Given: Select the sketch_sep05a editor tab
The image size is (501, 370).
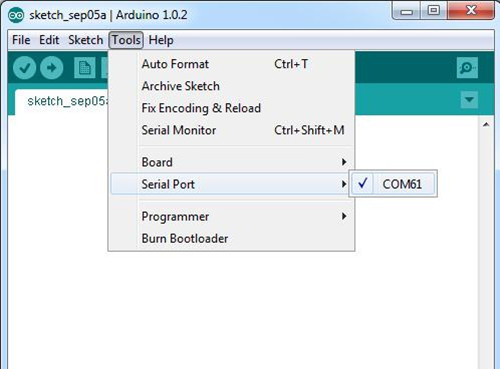Looking at the screenshot, I should pyautogui.click(x=62, y=102).
